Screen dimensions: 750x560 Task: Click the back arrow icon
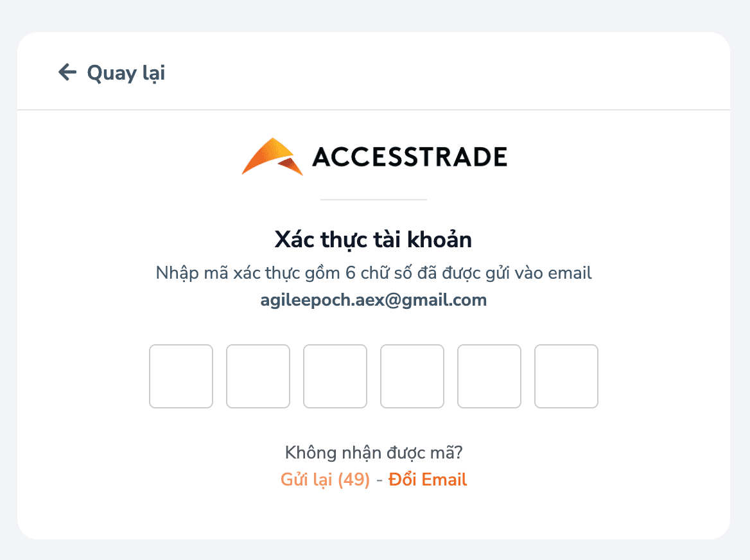point(67,73)
